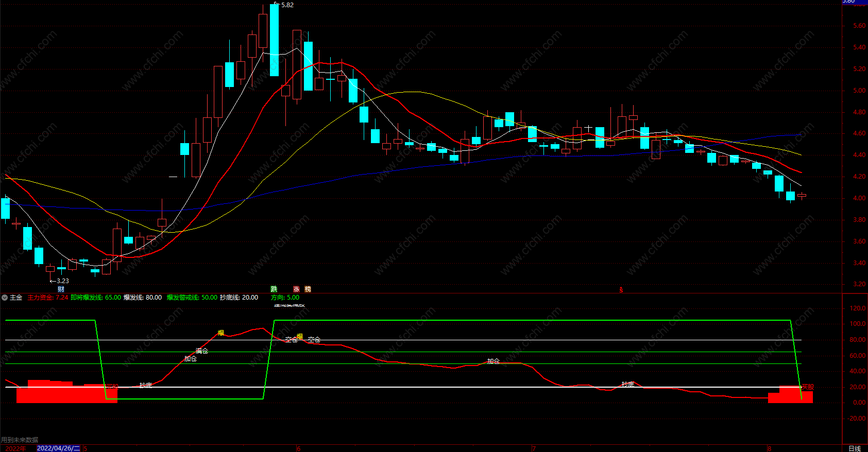This screenshot has height=452, width=868.
Task: Click the 4.00 price axis label
Action: point(859,198)
